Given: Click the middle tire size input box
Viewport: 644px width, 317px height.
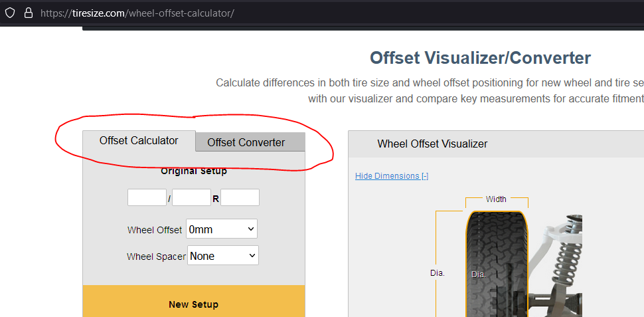Looking at the screenshot, I should click(x=191, y=197).
